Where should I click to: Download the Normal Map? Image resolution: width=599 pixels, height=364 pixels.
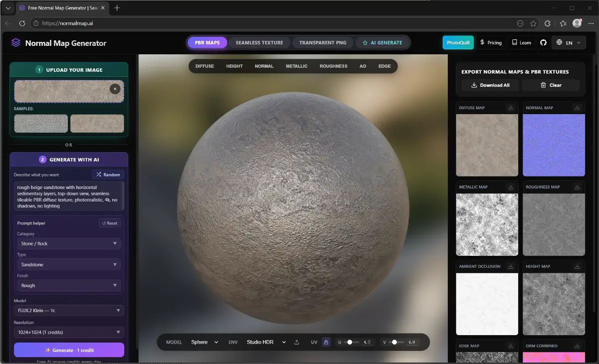(x=577, y=108)
